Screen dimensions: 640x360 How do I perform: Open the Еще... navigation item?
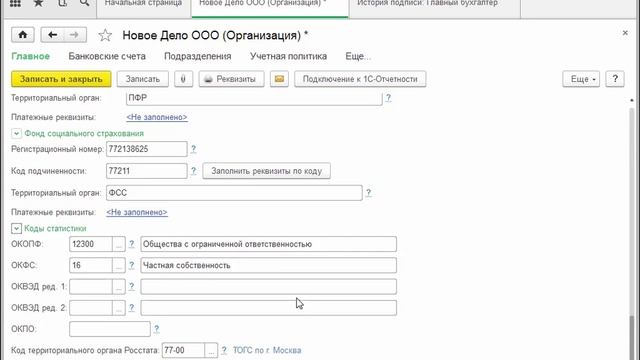click(x=358, y=56)
